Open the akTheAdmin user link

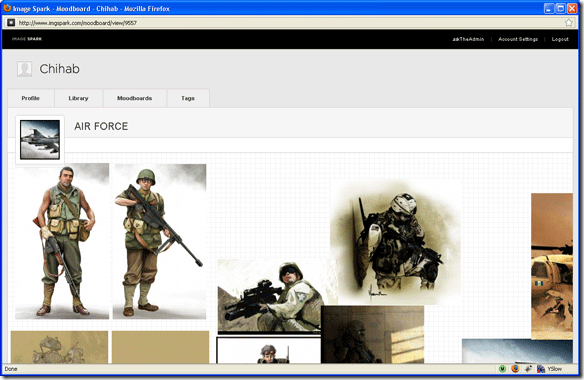468,39
